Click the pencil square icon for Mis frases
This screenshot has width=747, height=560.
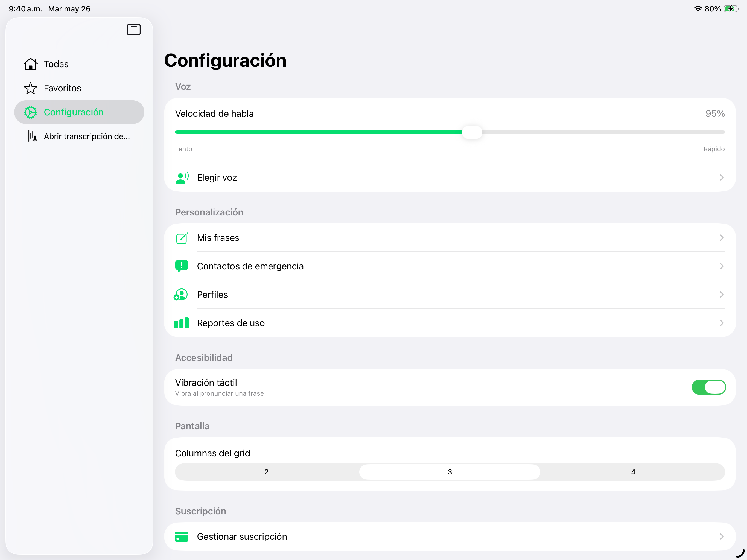click(x=182, y=238)
